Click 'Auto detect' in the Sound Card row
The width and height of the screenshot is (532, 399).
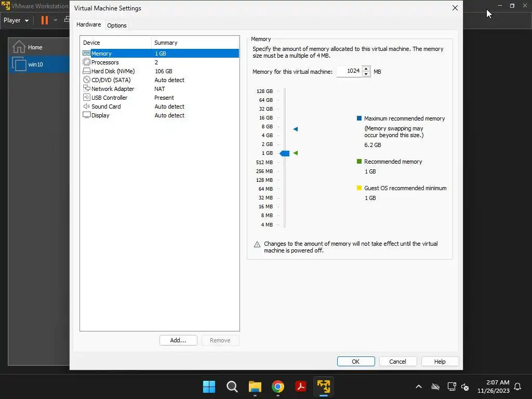[x=169, y=106]
